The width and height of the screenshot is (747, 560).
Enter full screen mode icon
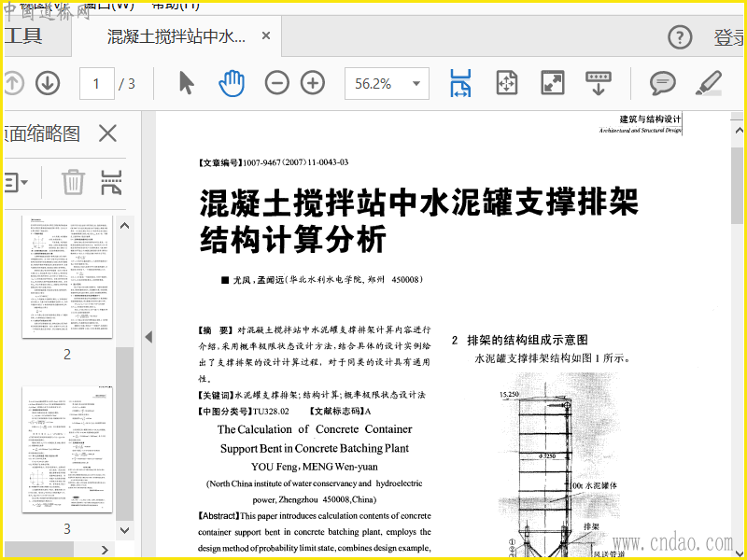pyautogui.click(x=553, y=83)
